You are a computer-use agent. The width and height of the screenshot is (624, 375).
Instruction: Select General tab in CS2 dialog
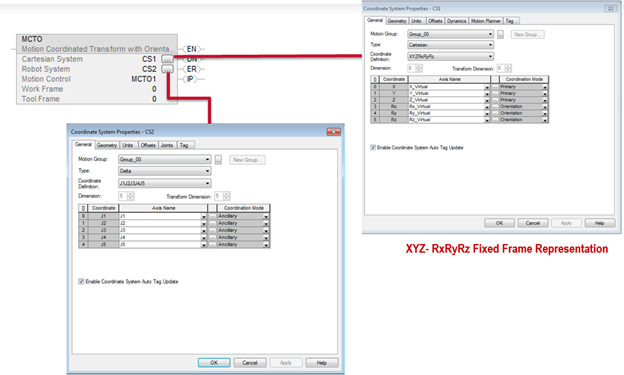(x=83, y=145)
